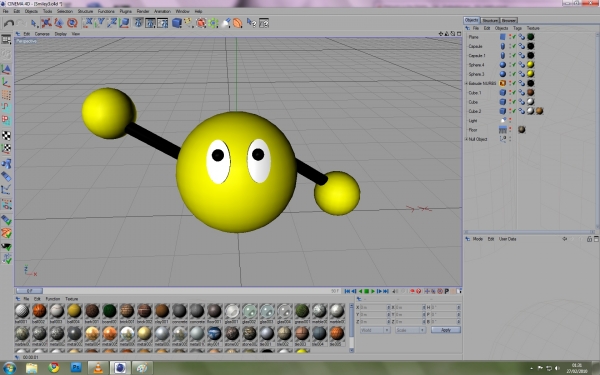Viewport: 600px width, 375px height.
Task: Click the Cube object icon for Cube.1
Action: (502, 93)
